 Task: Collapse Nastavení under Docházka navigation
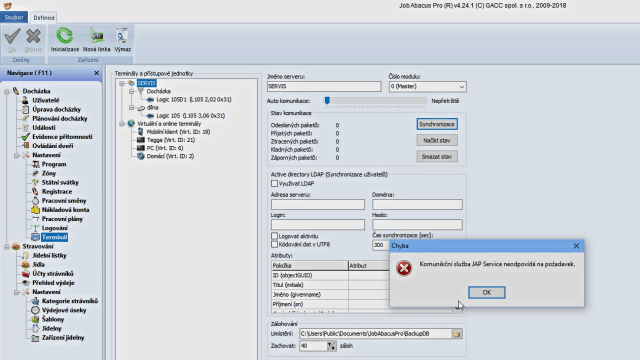[x=17, y=156]
